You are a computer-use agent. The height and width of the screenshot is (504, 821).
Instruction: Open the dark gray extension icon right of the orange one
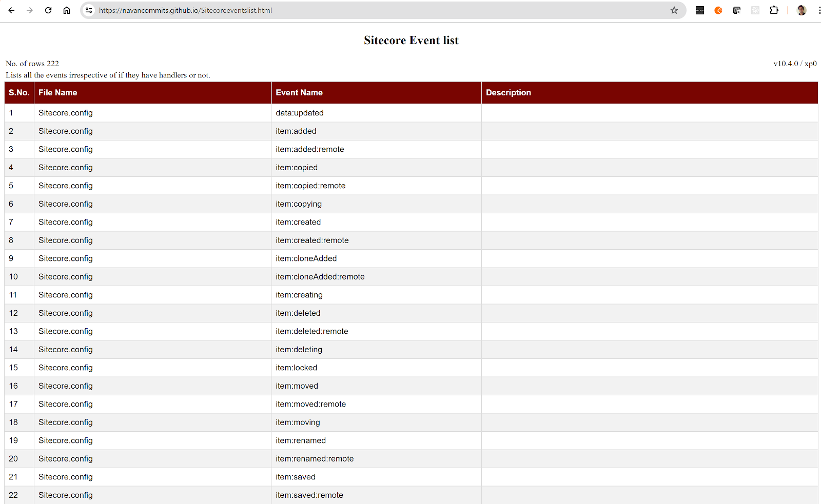[737, 10]
